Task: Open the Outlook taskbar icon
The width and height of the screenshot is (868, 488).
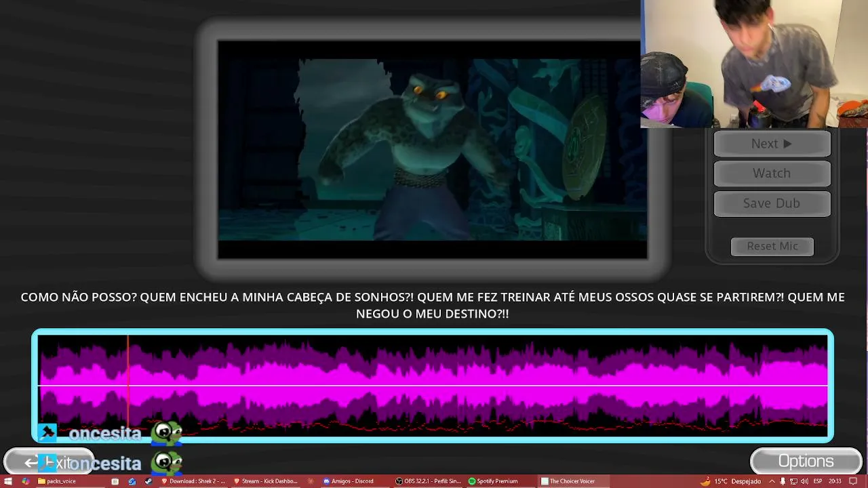Action: pyautogui.click(x=132, y=481)
